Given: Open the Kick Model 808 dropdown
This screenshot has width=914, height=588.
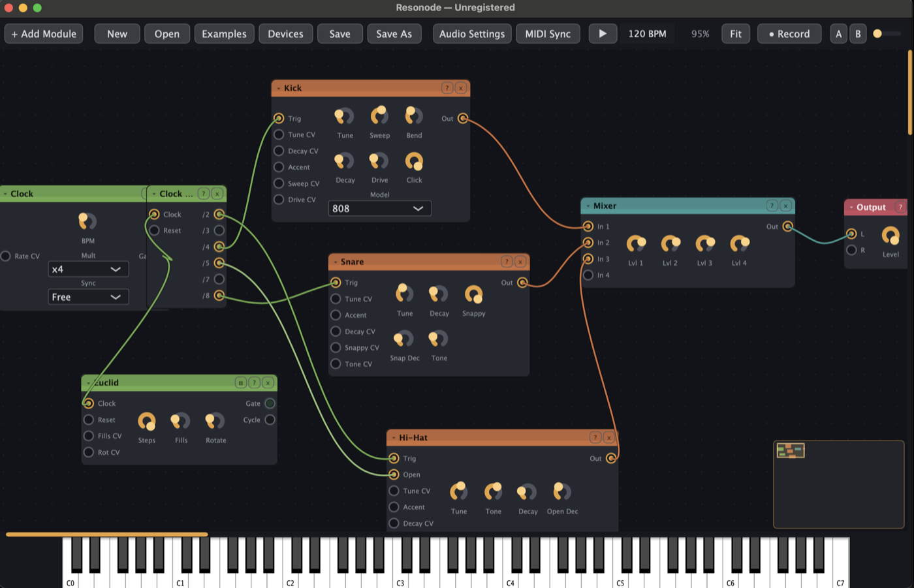Looking at the screenshot, I should tap(379, 208).
